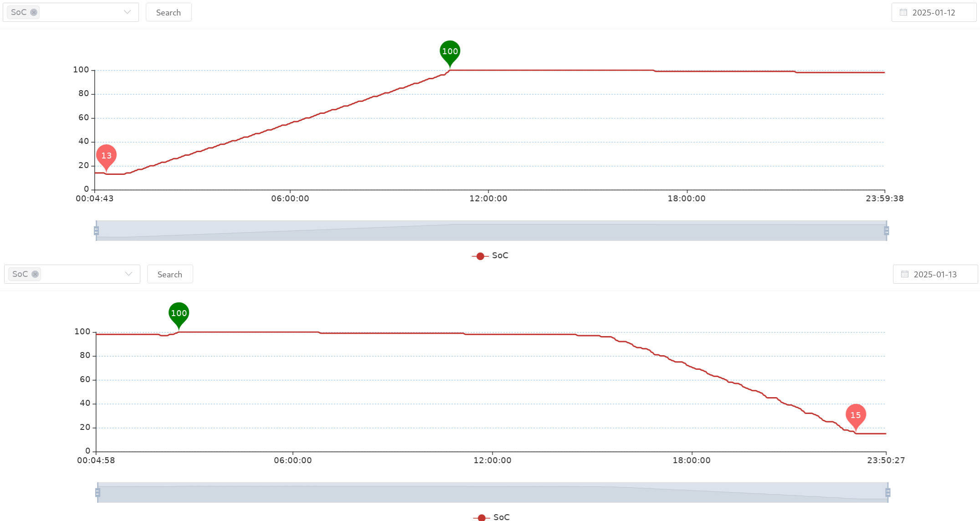Image resolution: width=980 pixels, height=521 pixels.
Task: Expand the top metric dropdown arrow
Action: coord(127,12)
